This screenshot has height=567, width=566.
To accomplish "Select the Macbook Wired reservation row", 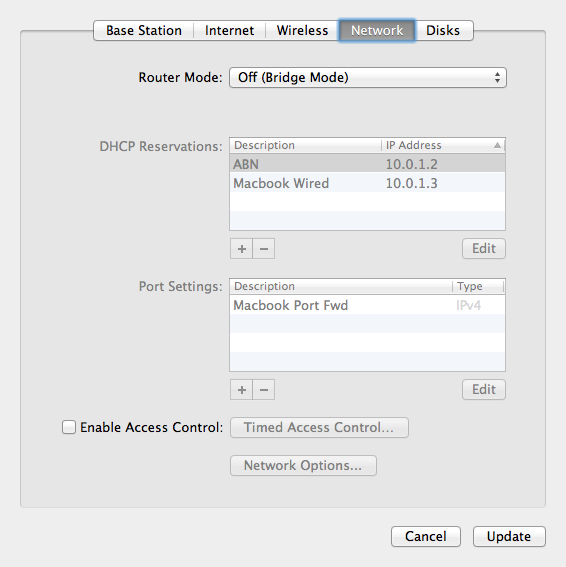I will (x=367, y=183).
